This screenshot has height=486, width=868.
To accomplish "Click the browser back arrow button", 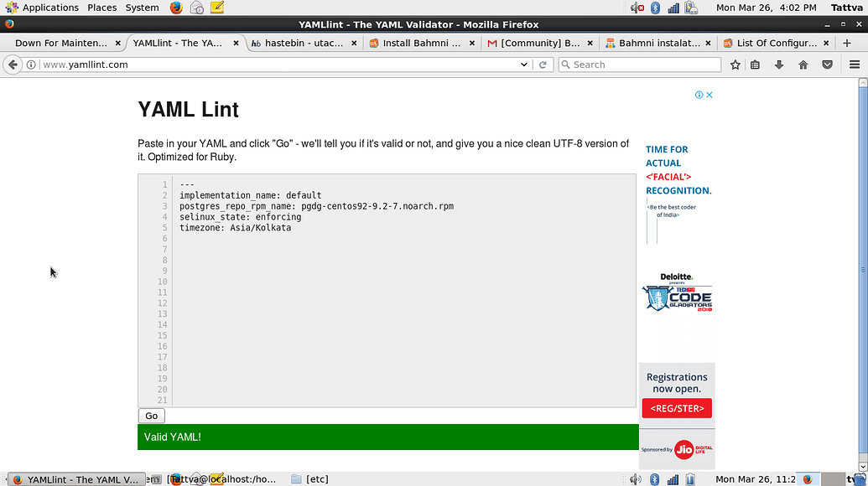I will coord(13,65).
